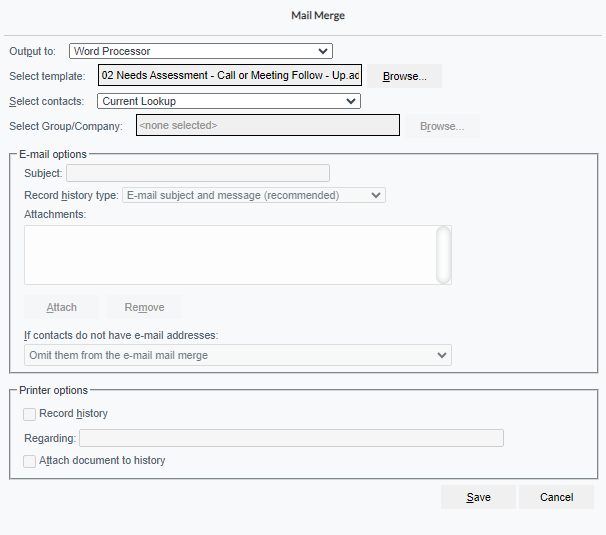606x535 pixels.
Task: Click the Select template file field
Action: pos(230,75)
